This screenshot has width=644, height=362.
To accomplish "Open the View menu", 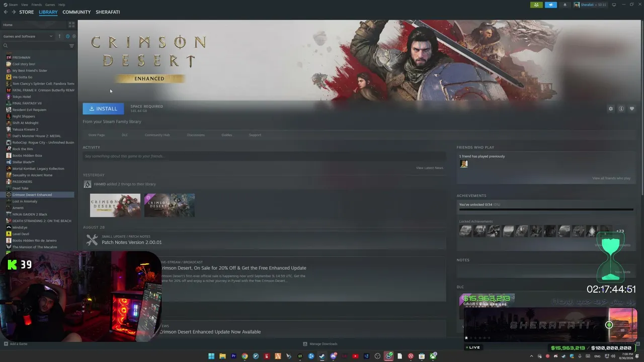I will coord(24,5).
